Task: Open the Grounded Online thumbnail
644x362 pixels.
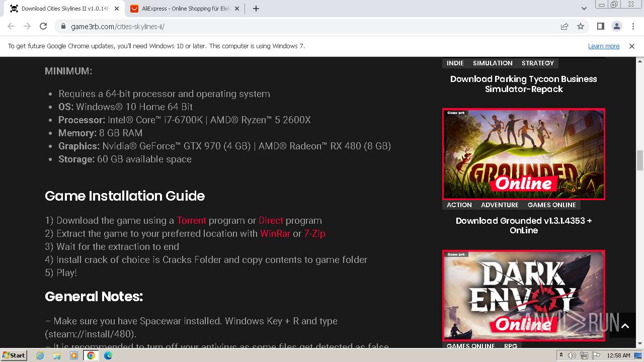Action: [524, 154]
